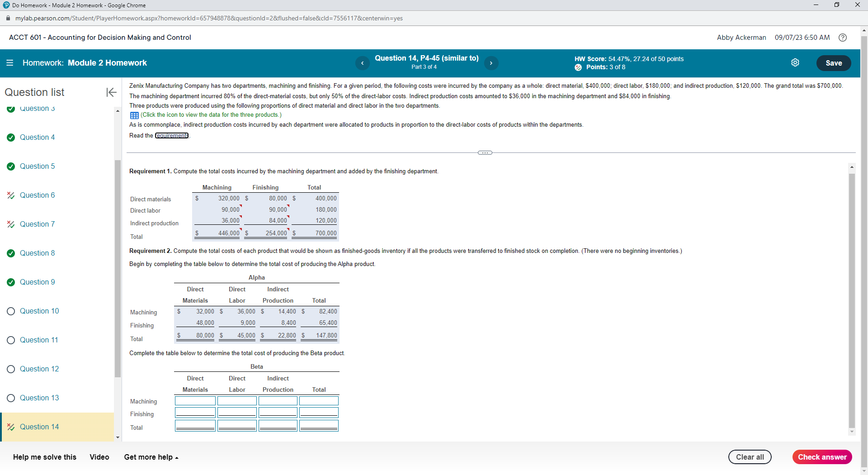
Task: Click Help me solve this
Action: [45, 457]
